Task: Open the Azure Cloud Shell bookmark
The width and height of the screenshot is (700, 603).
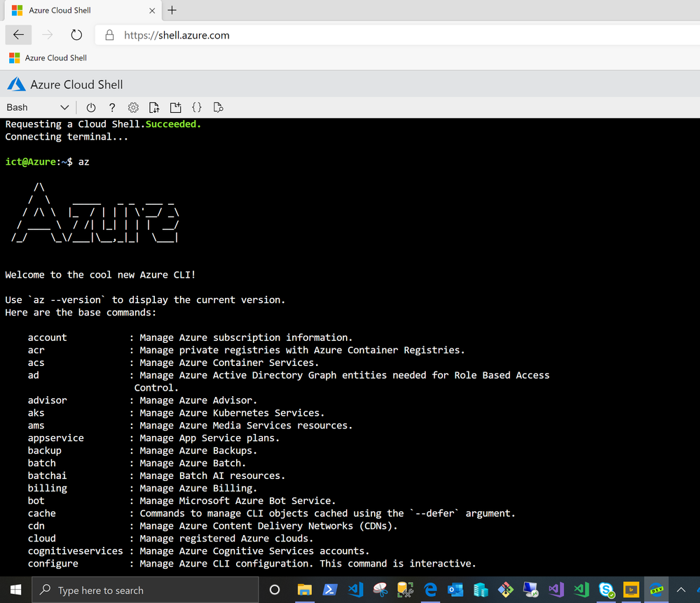Action: [x=48, y=58]
